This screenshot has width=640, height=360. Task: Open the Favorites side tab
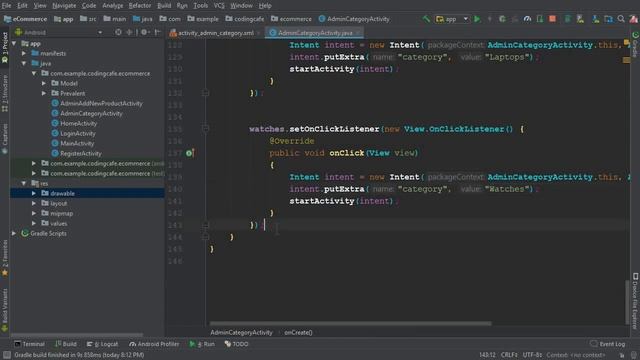pos(5,258)
